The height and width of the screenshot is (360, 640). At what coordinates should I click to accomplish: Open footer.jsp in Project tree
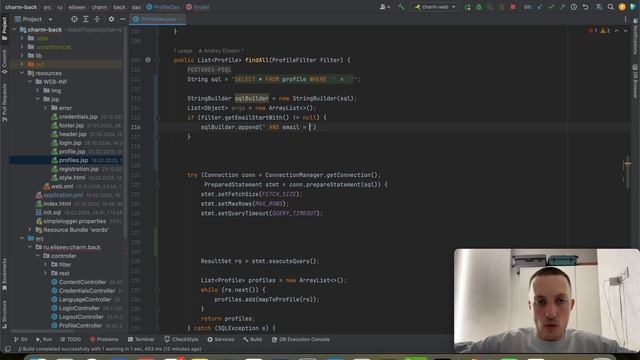point(71,125)
